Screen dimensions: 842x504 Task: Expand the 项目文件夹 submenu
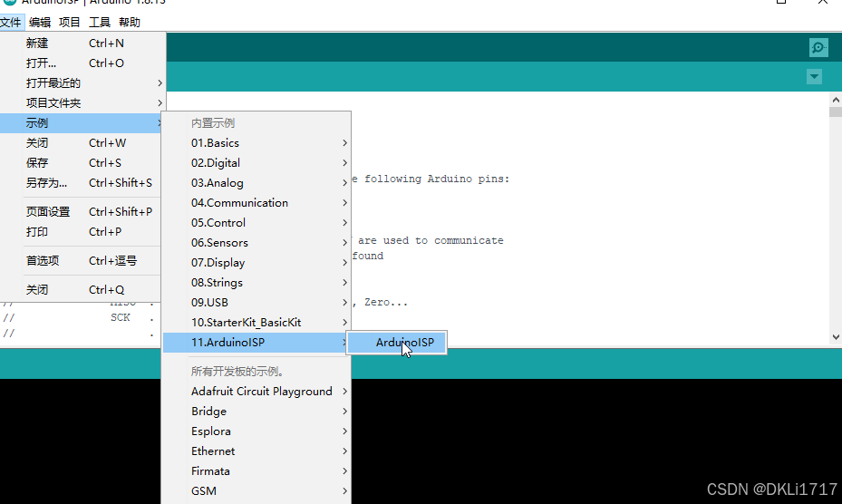82,102
